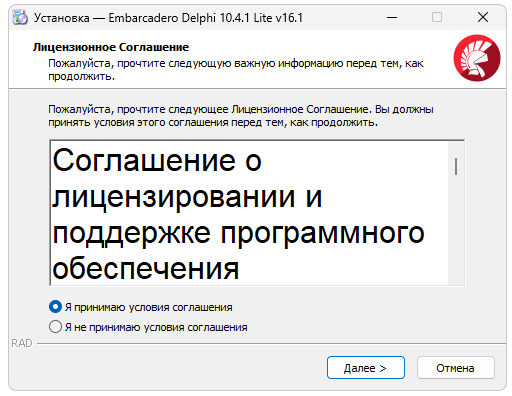Click the installer icon in title bar
Viewport: 512px width, 396px height.
tap(20, 17)
